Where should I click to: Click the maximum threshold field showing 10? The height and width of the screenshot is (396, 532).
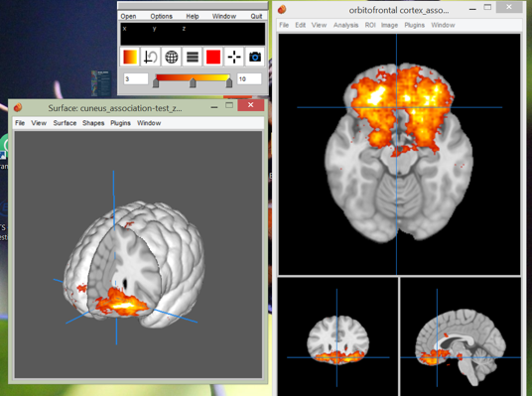249,79
